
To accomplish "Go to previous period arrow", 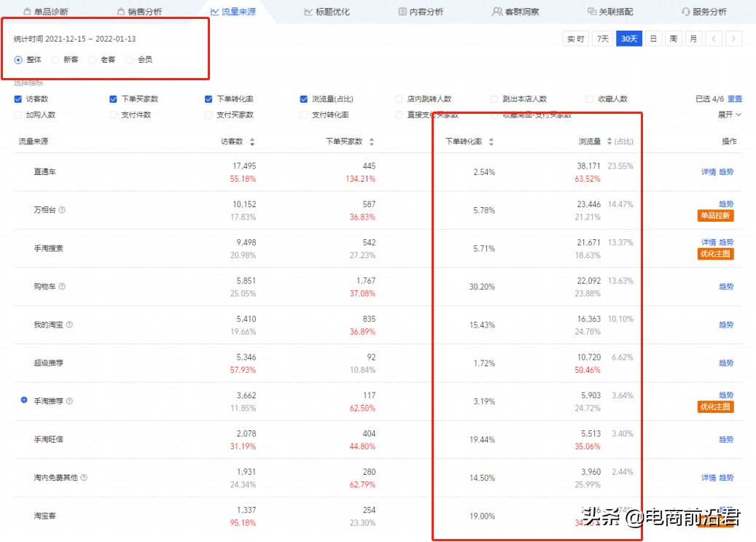I will (x=714, y=39).
